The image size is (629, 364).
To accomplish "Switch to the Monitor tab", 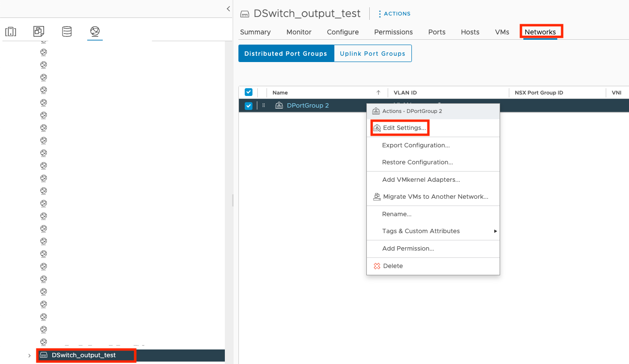I will point(299,32).
